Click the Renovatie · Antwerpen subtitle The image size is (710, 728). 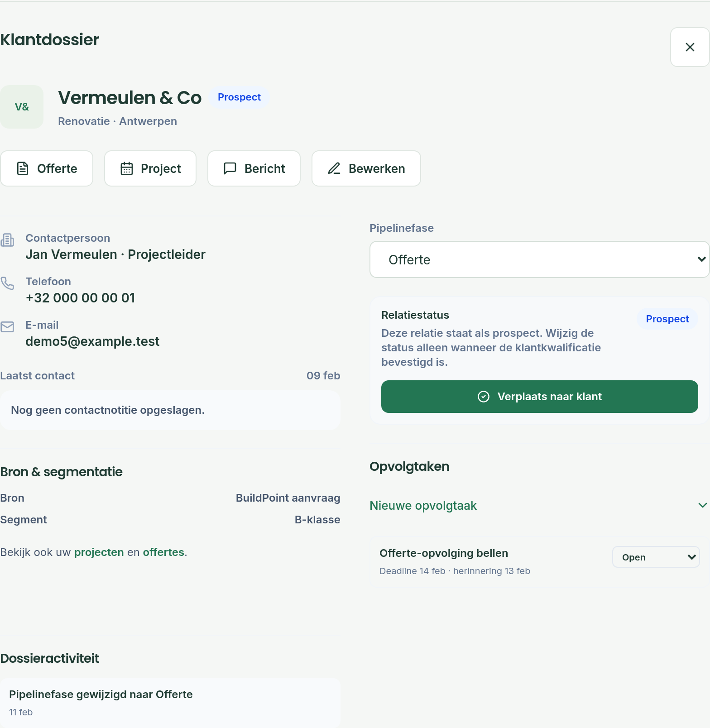pyautogui.click(x=118, y=121)
